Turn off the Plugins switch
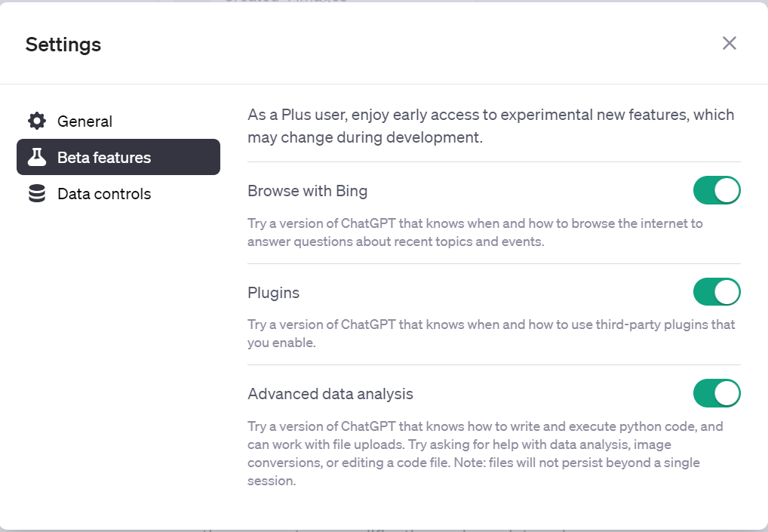This screenshot has width=768, height=532. click(717, 291)
